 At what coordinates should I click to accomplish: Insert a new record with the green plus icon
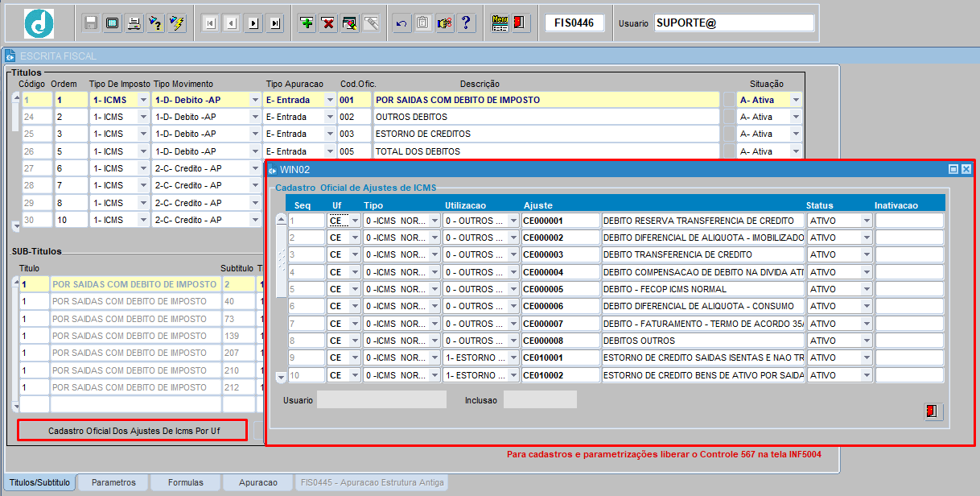pyautogui.click(x=306, y=23)
